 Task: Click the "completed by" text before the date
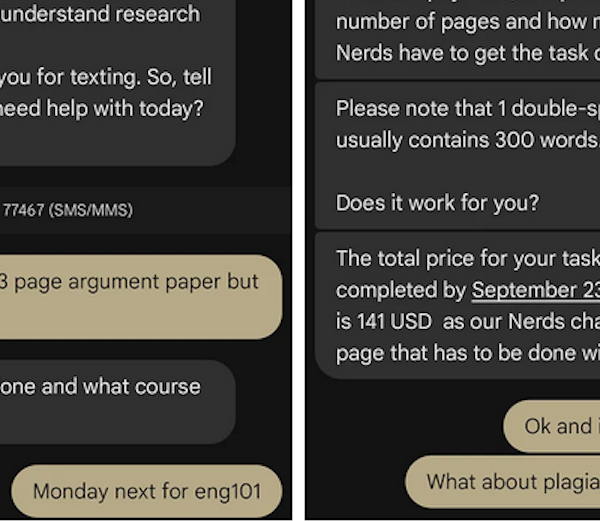[x=401, y=291]
